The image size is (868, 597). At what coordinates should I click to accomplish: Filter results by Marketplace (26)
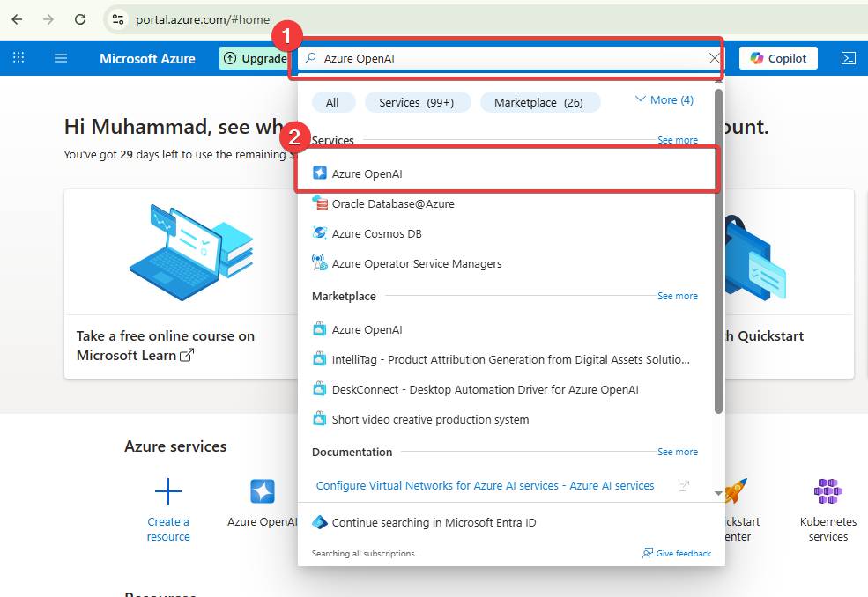pyautogui.click(x=538, y=102)
